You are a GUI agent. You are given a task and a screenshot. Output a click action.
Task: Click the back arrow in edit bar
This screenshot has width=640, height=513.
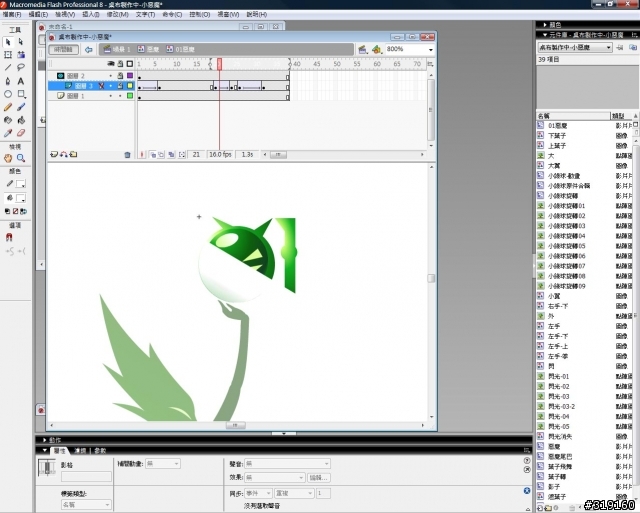[x=89, y=49]
